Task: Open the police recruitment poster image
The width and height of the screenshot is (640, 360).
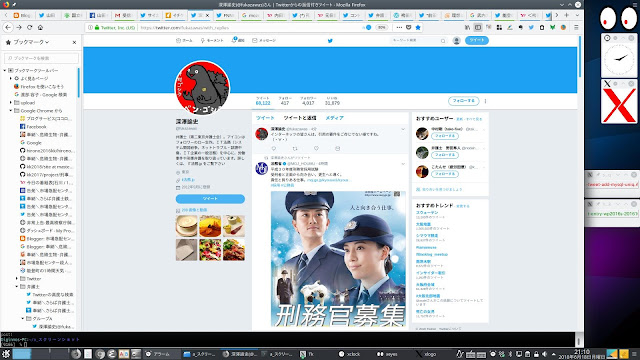Action: tap(338, 258)
